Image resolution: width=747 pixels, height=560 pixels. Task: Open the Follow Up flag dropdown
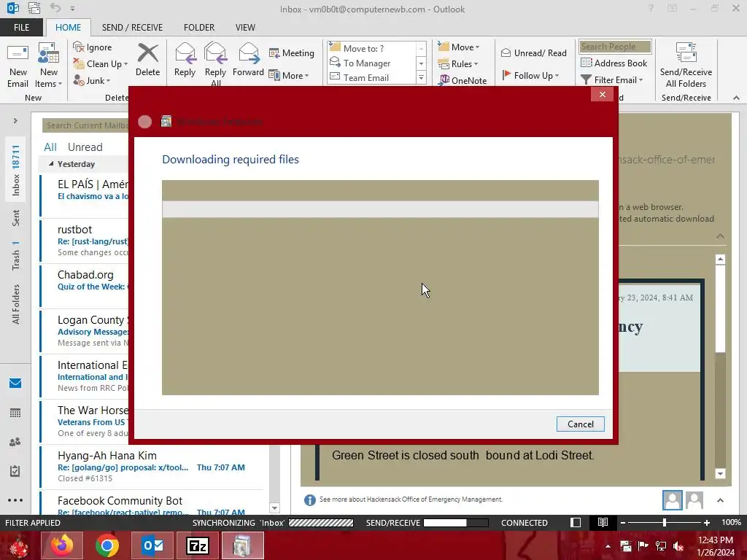[530, 75]
